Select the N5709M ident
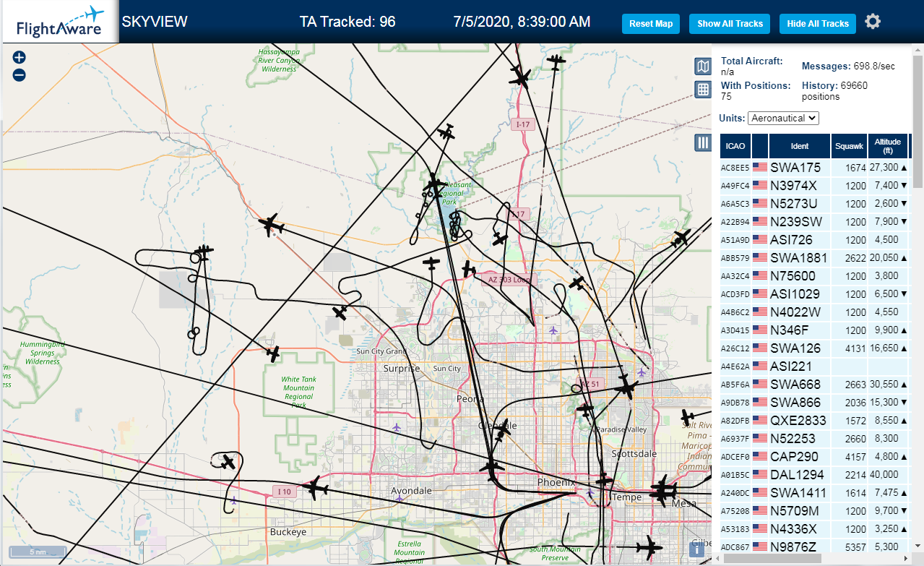Viewport: 924px width, 566px height. [x=794, y=510]
